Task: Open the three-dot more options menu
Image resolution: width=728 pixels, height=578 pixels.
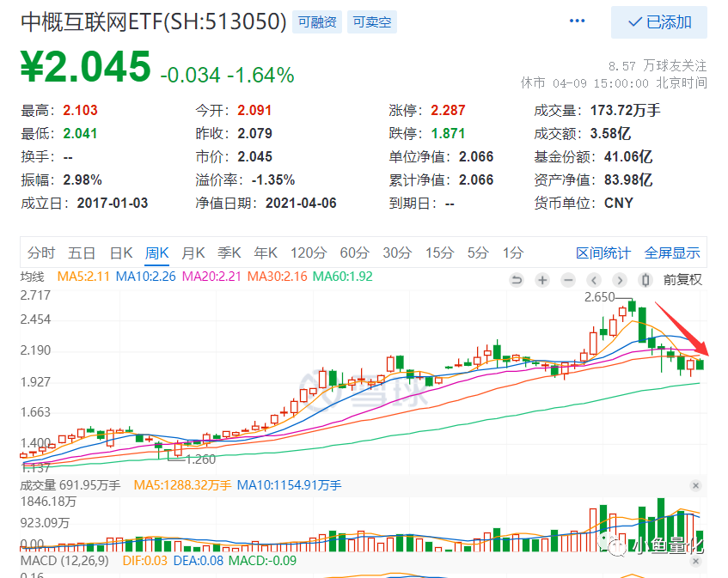Action: [x=577, y=21]
